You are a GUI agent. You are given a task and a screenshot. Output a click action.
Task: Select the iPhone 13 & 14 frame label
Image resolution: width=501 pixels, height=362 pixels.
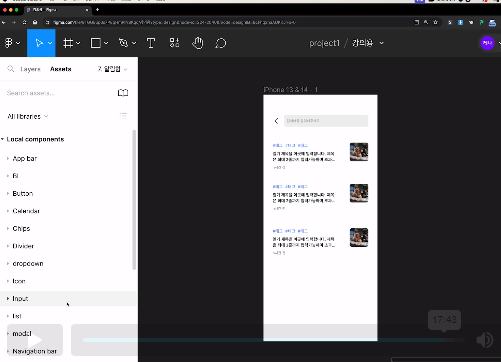coord(290,89)
